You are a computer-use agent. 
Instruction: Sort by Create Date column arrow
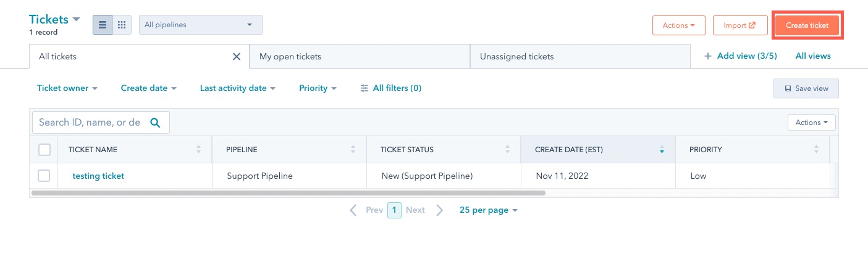coord(662,150)
